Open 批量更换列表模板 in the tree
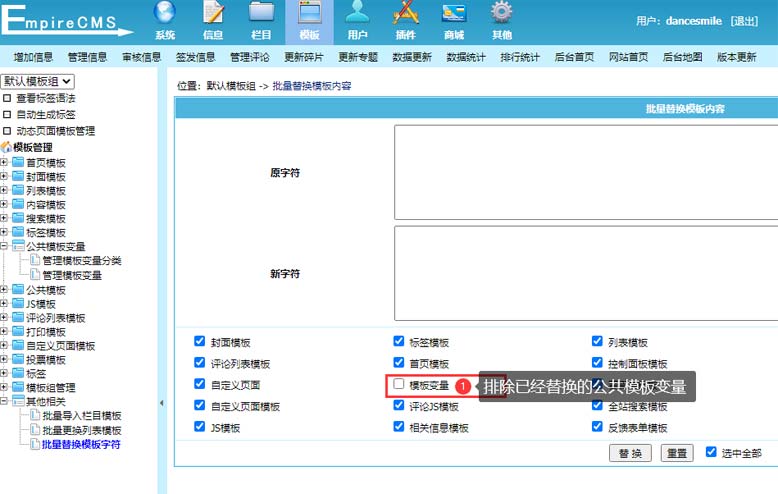778x494 pixels. [82, 430]
